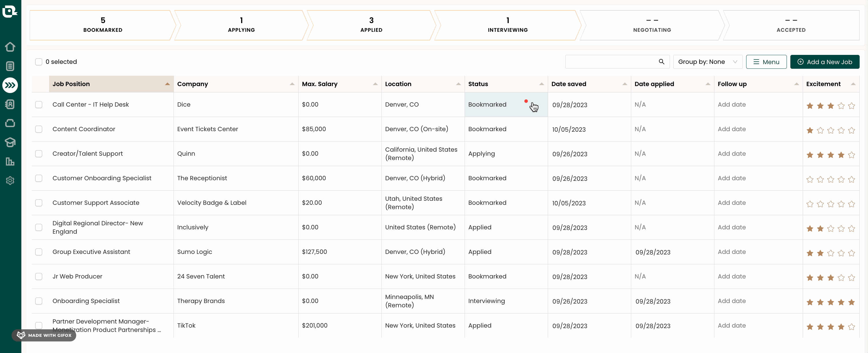Open the contacts icon in sidebar
Screen dimensions: 868x353
coord(10,104)
